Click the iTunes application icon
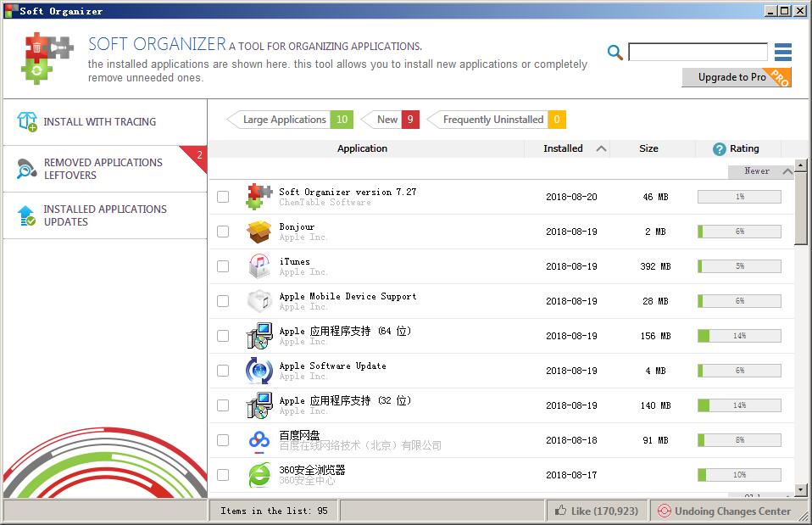Screen dimensions: 812x525 click(259, 265)
